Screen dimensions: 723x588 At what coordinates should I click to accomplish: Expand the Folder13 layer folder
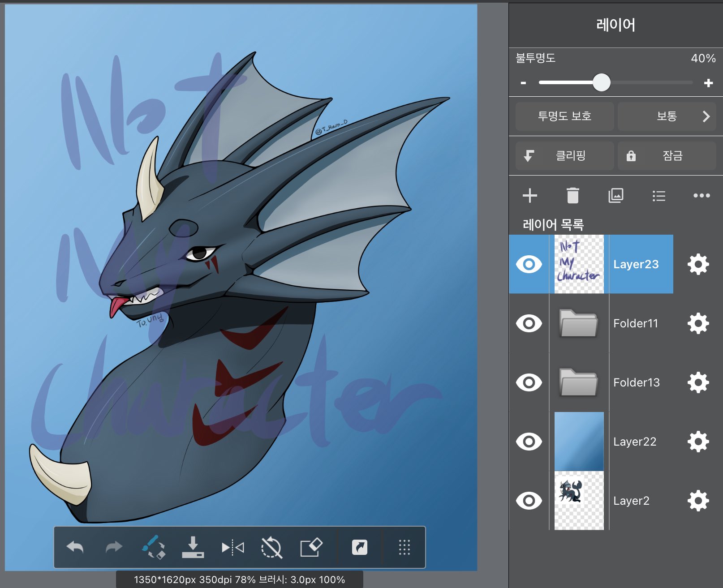click(x=578, y=382)
